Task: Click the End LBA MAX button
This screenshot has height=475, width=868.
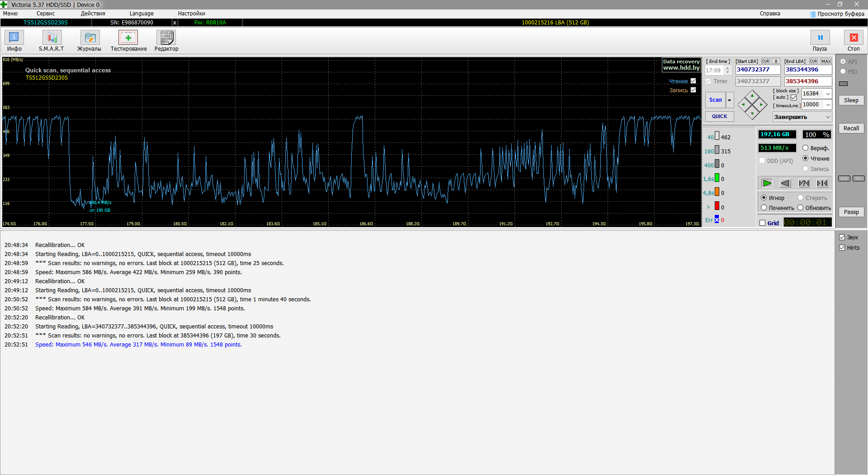Action: point(826,61)
